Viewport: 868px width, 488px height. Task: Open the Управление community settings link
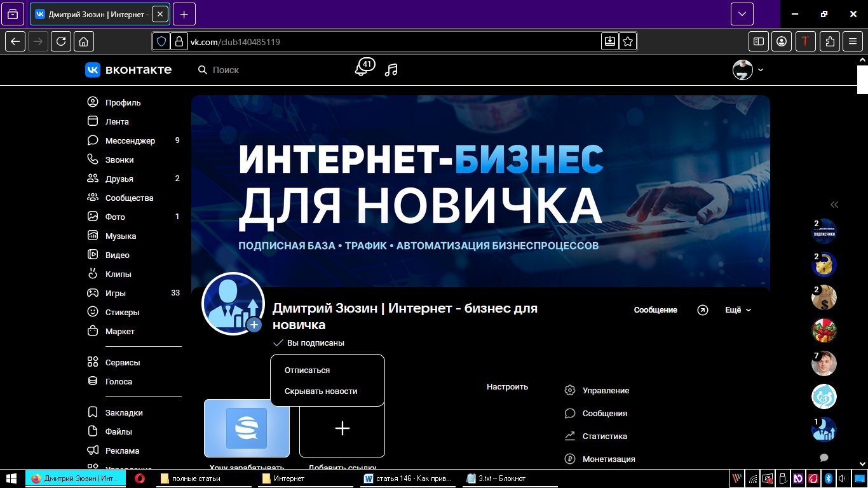(605, 390)
